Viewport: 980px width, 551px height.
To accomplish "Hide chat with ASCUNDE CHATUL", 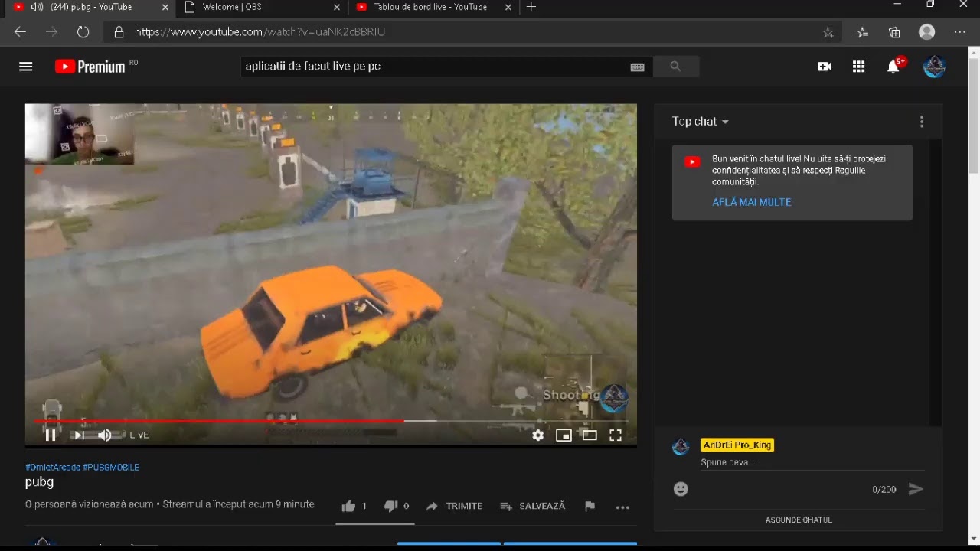I will [x=799, y=520].
